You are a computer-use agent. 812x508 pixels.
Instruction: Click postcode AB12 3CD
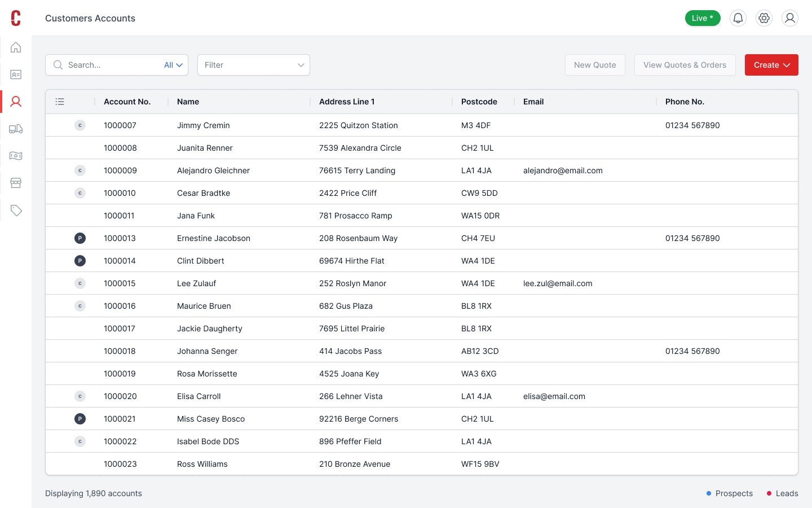pyautogui.click(x=480, y=351)
